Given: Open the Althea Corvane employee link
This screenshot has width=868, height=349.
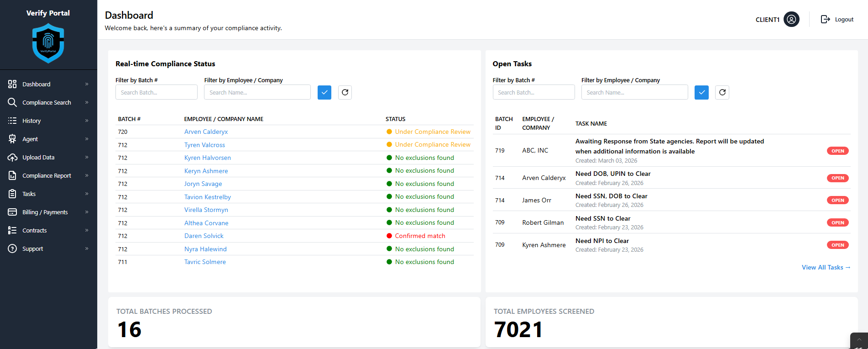Looking at the screenshot, I should coord(206,223).
